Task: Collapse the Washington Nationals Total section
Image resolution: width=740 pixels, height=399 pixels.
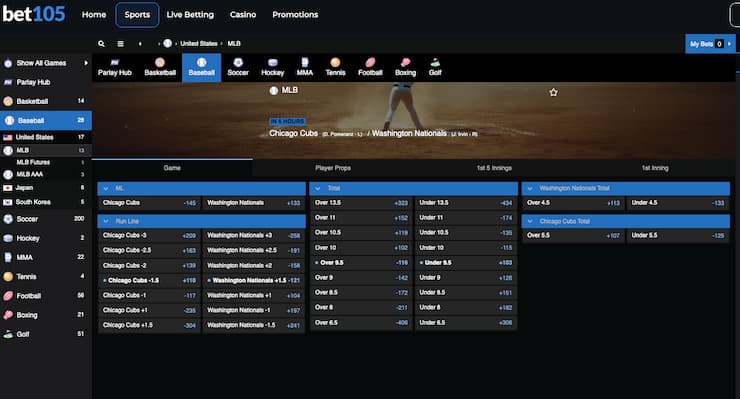Action: [626, 188]
